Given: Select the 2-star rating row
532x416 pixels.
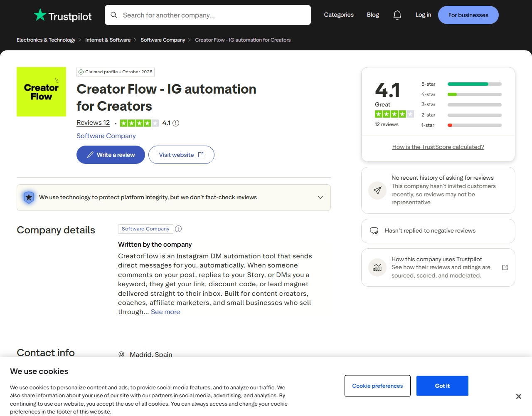Looking at the screenshot, I should [461, 115].
